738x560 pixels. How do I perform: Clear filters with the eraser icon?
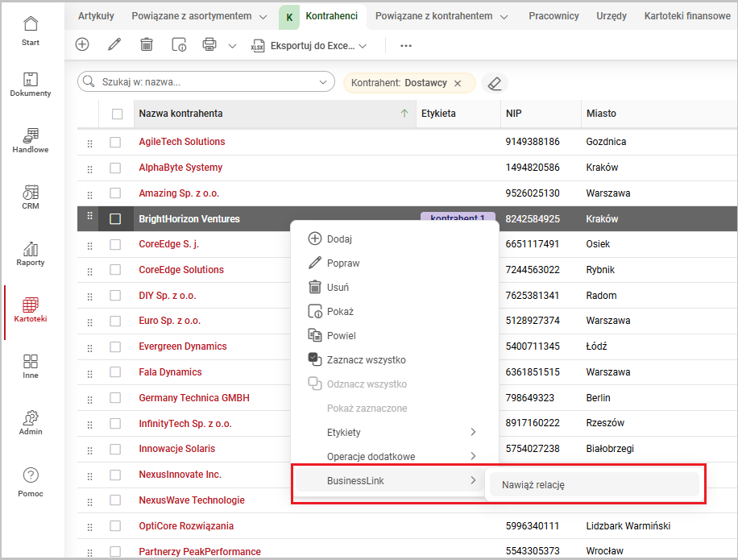point(495,83)
